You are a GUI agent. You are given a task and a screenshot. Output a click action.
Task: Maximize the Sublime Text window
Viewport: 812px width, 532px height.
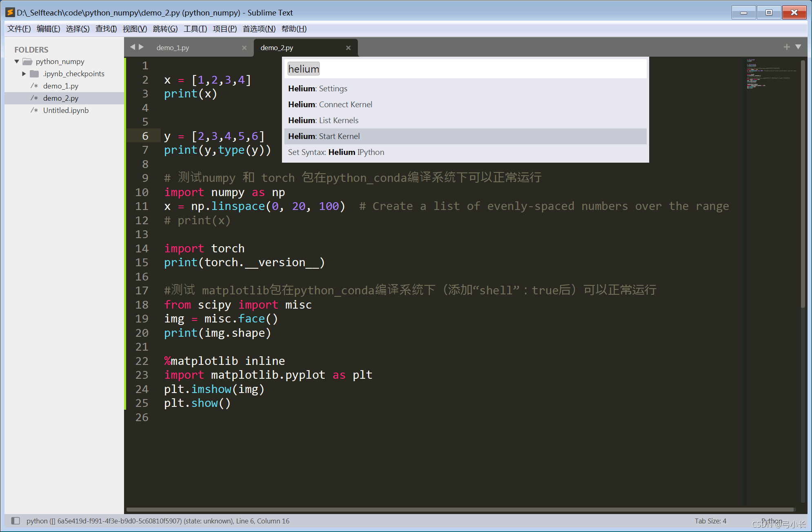click(x=769, y=13)
